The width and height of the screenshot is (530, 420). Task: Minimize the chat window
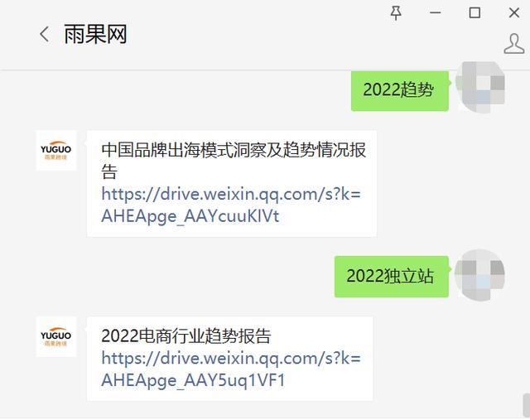[x=435, y=13]
